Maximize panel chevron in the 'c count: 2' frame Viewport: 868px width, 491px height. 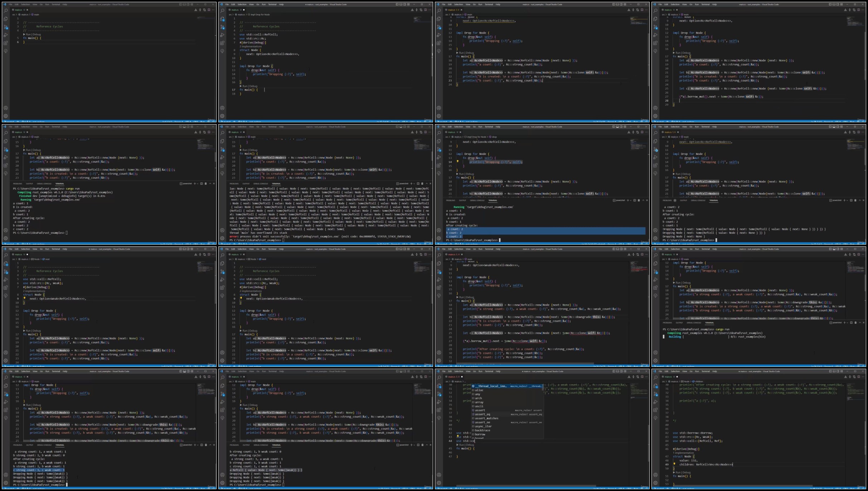[210, 183]
